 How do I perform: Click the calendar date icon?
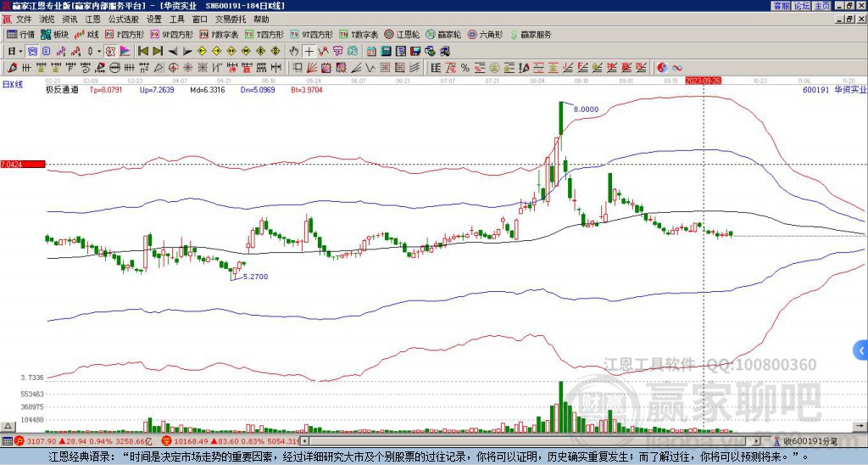(371, 52)
